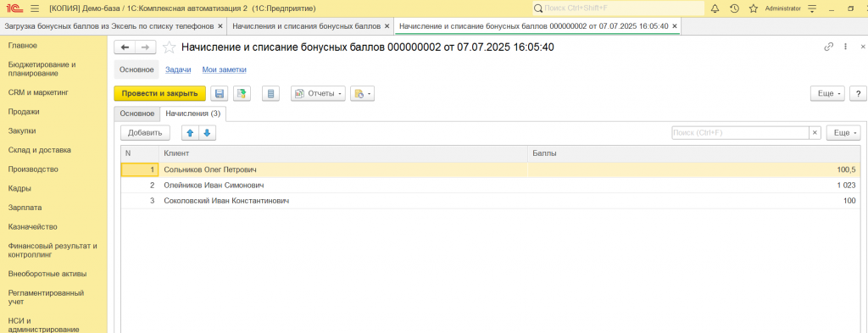868x333 pixels.
Task: Open CRM и маркетинг section
Action: click(38, 92)
